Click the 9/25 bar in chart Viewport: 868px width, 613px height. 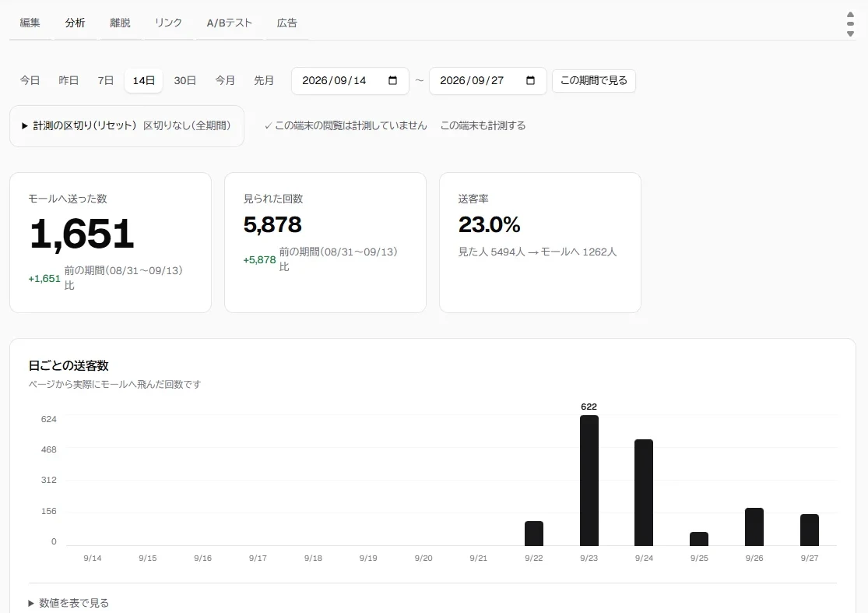coord(699,539)
